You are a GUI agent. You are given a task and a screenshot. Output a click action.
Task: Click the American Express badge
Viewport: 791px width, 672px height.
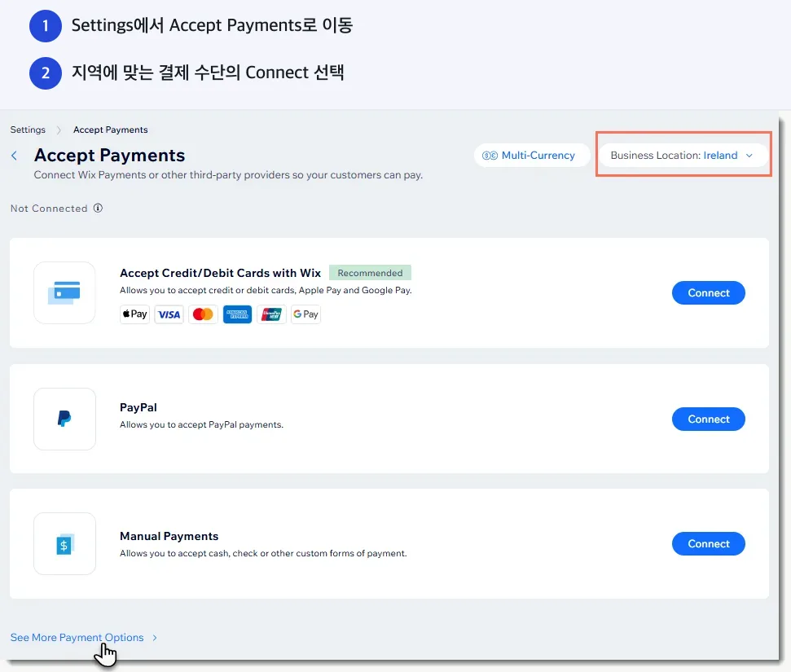(x=237, y=314)
